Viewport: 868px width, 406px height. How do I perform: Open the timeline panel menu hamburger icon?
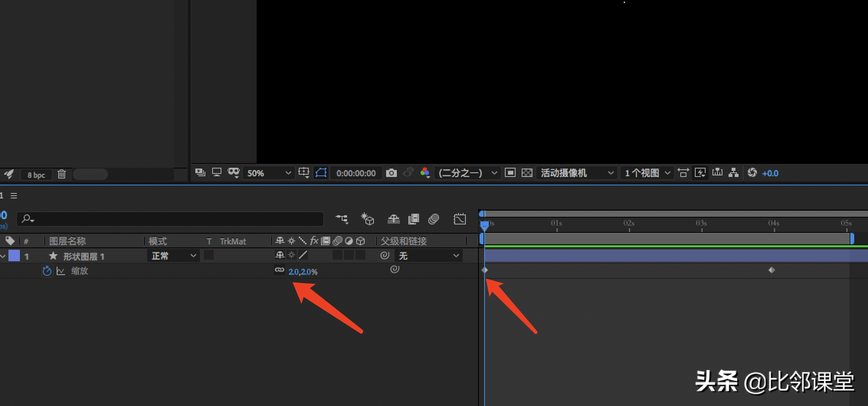tap(14, 196)
